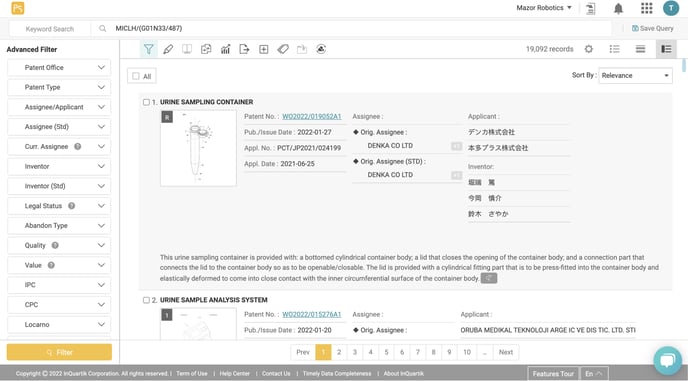Expand the Patent Office filter
688x381 pixels.
click(x=59, y=68)
